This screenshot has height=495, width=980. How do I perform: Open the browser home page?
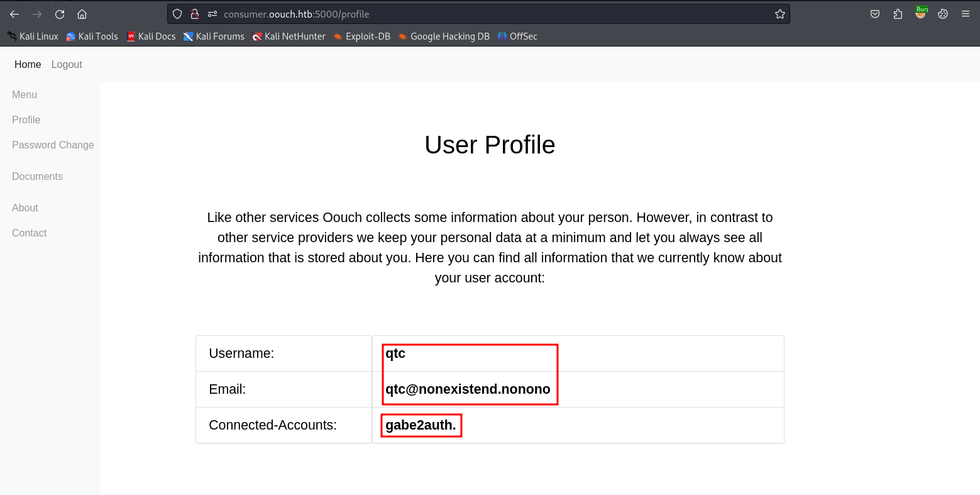point(82,14)
